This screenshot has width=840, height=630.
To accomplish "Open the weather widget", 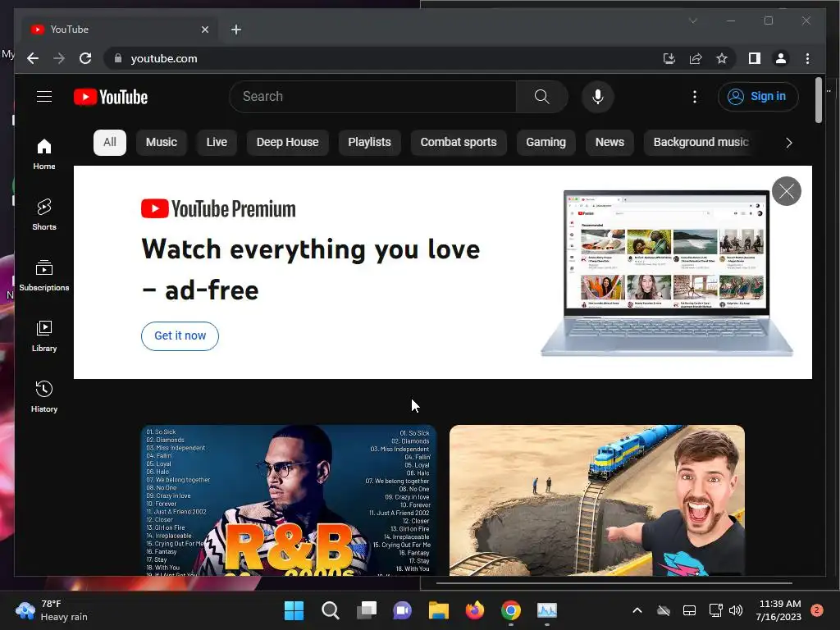I will [x=52, y=610].
